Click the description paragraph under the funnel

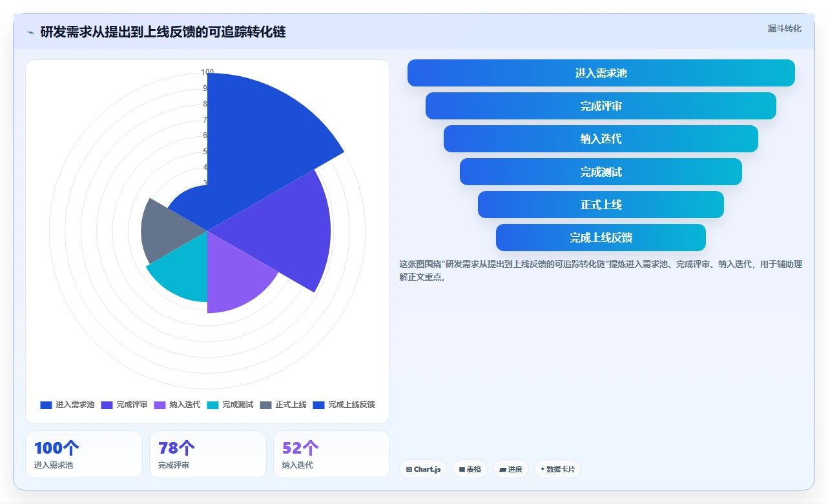(601, 270)
